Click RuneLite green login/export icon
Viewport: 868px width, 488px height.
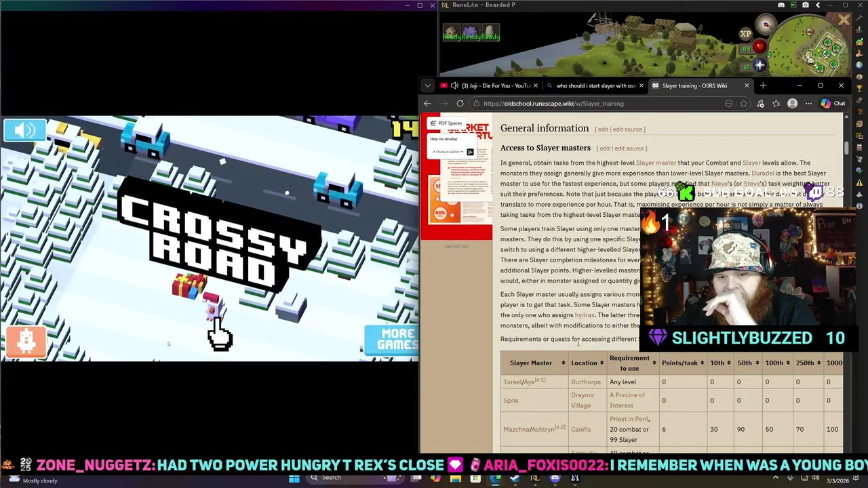coord(793,5)
